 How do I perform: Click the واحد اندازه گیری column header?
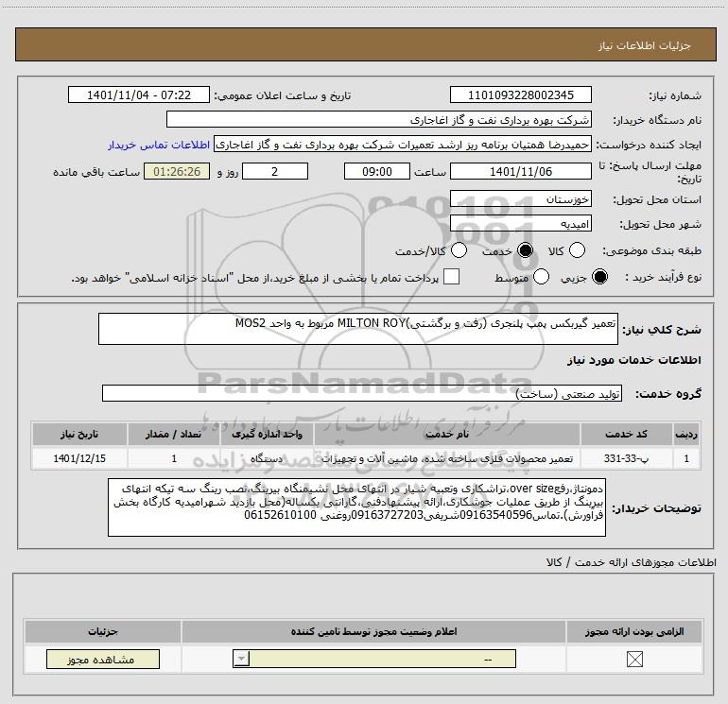coord(267,434)
